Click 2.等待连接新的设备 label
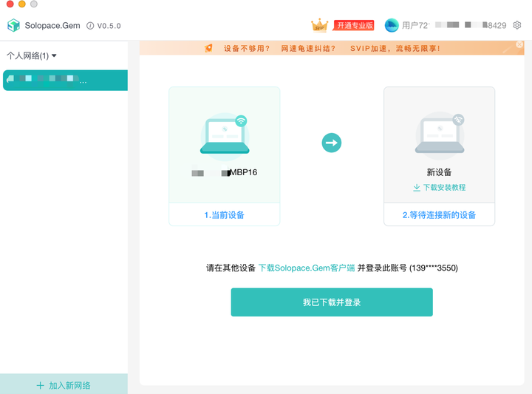532x394 pixels. point(439,215)
